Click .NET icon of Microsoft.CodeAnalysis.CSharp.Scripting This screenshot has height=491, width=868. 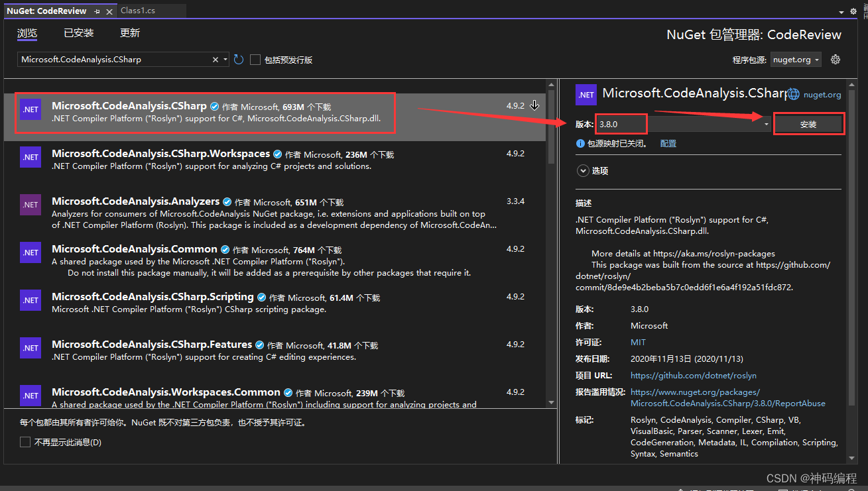(x=31, y=300)
